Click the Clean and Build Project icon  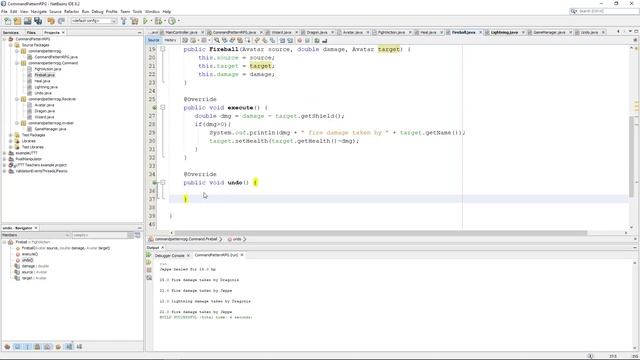click(x=134, y=21)
